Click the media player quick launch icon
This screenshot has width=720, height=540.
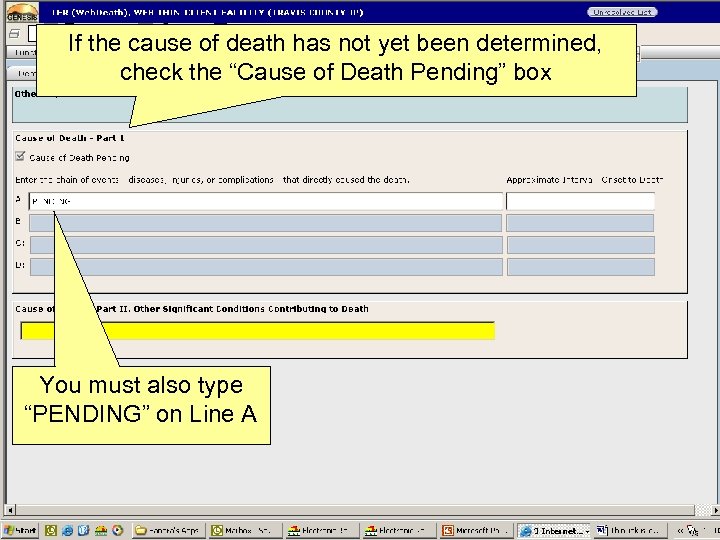pos(118,530)
